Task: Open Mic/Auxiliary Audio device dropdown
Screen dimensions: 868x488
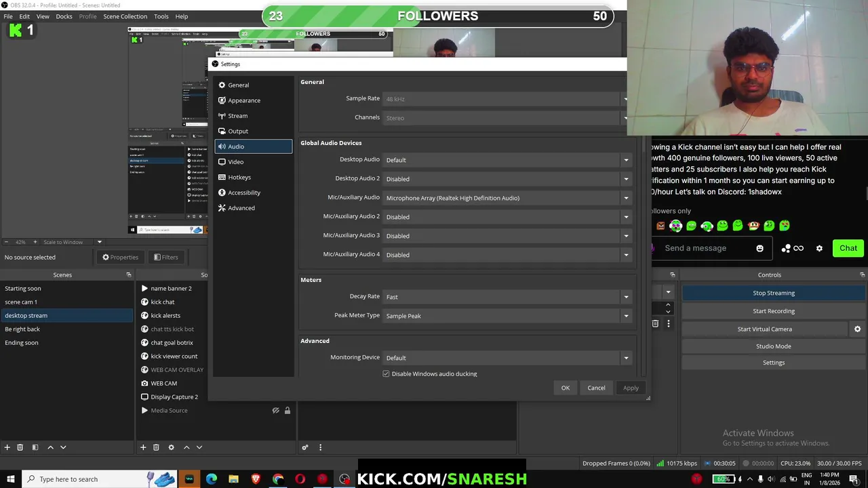Action: [507, 198]
